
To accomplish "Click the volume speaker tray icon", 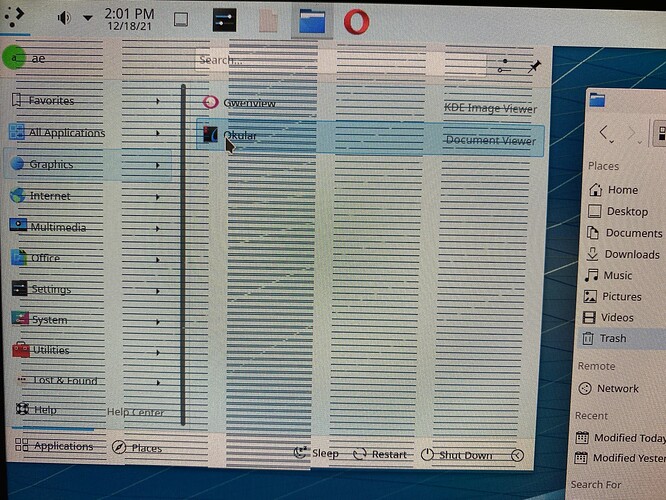I will pyautogui.click(x=64, y=18).
